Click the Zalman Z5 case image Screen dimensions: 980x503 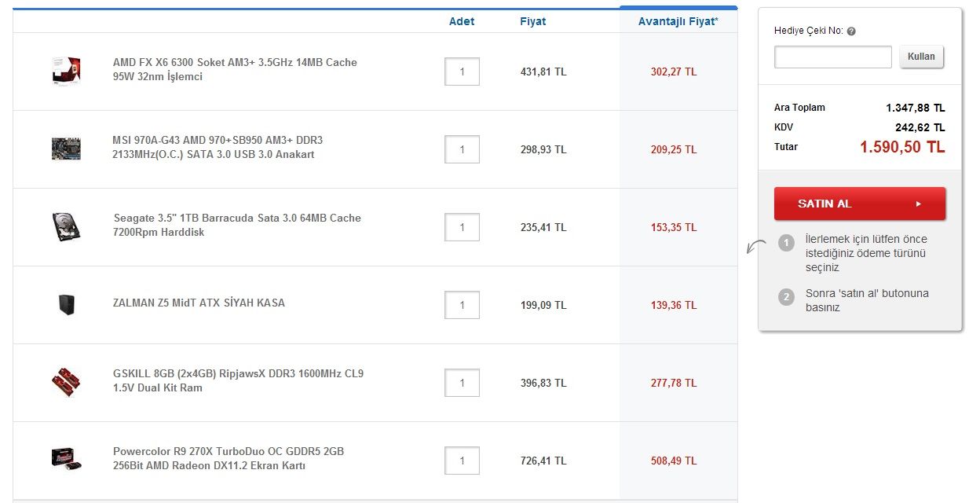click(66, 304)
